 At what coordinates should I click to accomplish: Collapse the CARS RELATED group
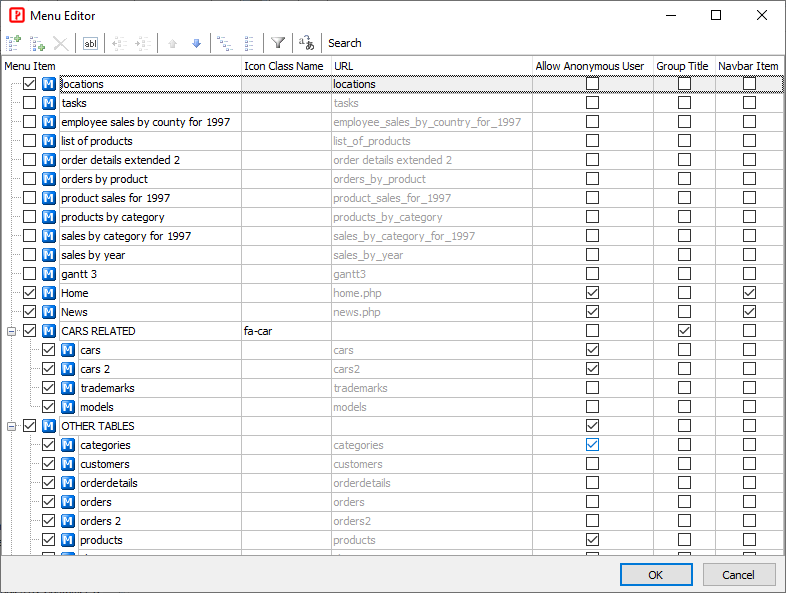(x=12, y=331)
